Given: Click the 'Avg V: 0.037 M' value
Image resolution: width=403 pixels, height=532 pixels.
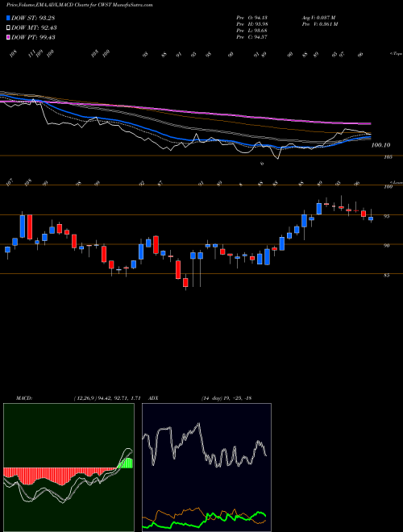Looking at the screenshot, I should [318, 18].
